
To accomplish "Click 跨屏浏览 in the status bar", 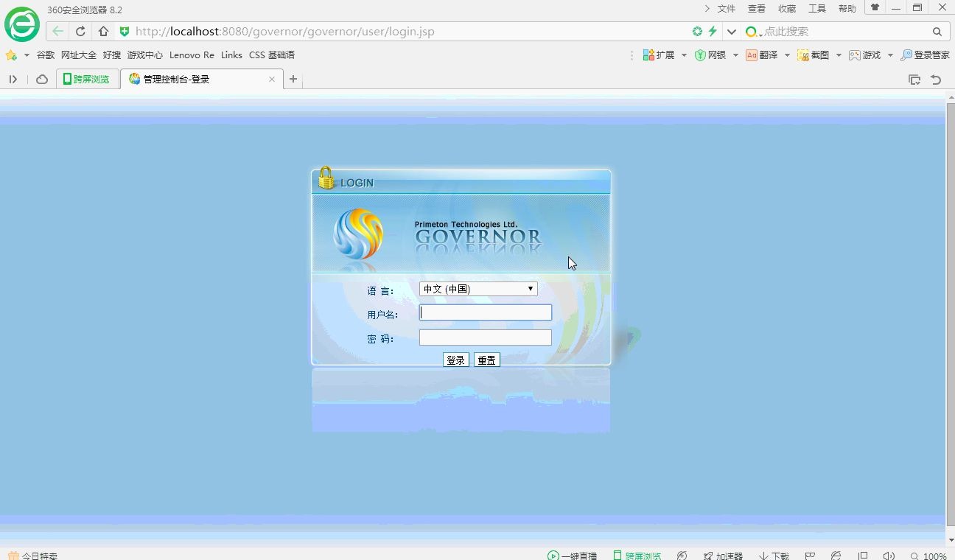I will click(637, 556).
